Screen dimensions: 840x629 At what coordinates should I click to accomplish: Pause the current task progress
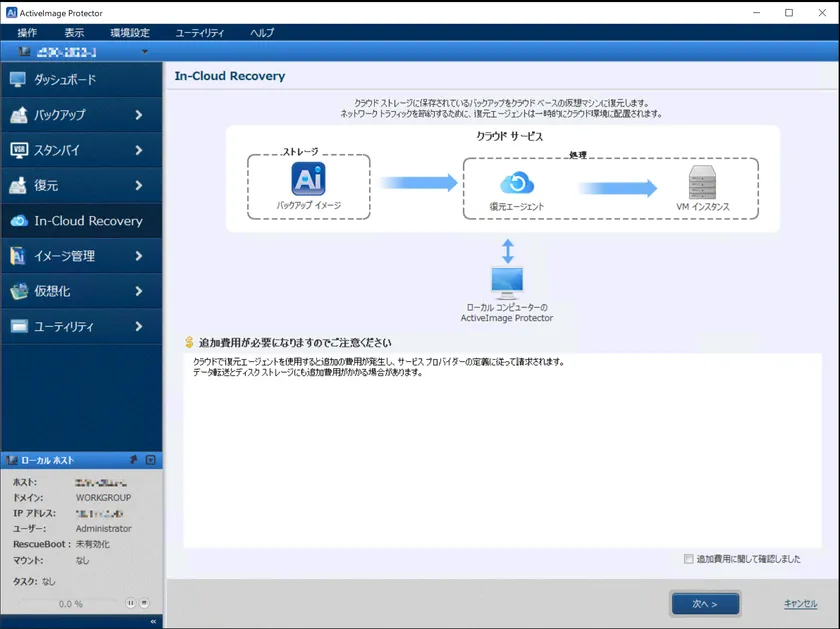coord(130,603)
